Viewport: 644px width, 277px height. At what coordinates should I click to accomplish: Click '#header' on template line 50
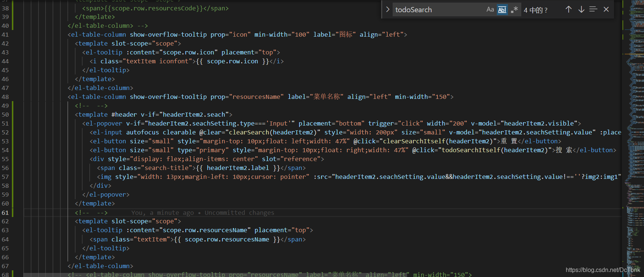click(x=124, y=114)
